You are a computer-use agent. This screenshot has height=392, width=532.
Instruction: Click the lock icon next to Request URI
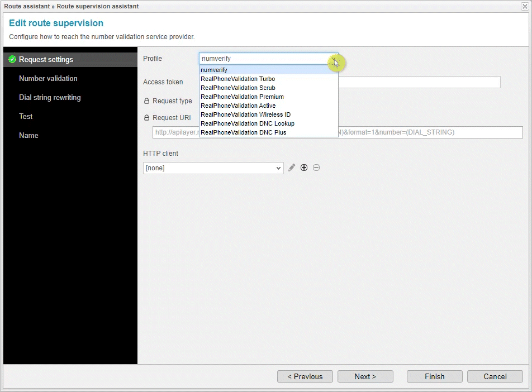pyautogui.click(x=146, y=118)
